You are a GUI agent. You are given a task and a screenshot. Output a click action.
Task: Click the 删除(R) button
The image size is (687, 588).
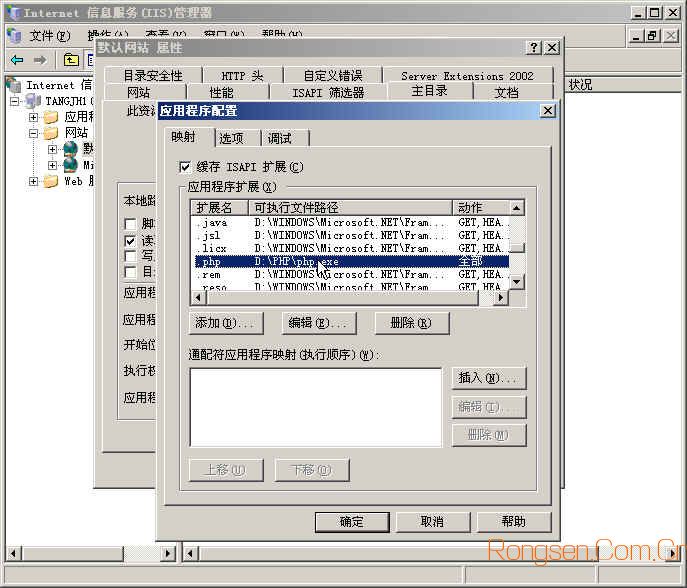(x=412, y=323)
